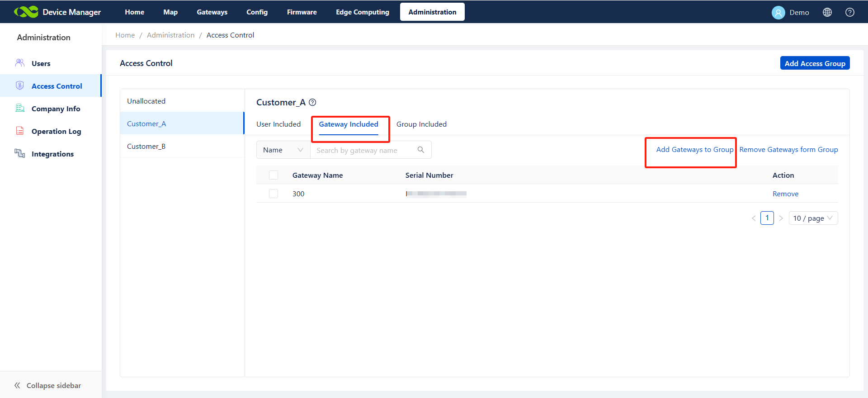Open the Edge Computing menu
This screenshot has width=868, height=398.
pos(362,12)
